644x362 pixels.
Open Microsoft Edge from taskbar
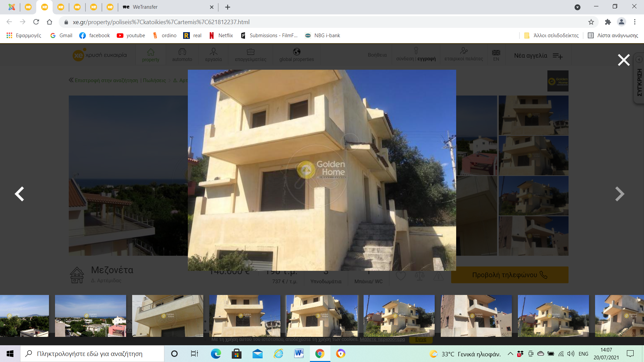(216, 354)
